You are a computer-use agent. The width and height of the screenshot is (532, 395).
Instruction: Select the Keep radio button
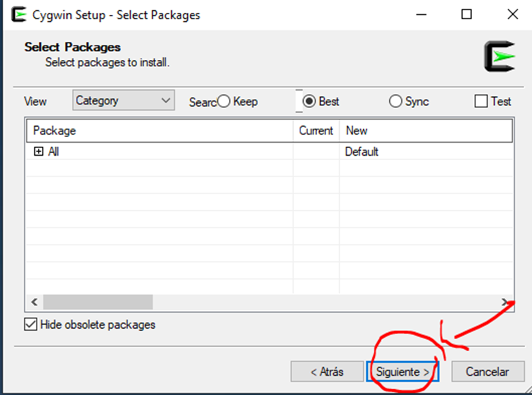point(224,102)
